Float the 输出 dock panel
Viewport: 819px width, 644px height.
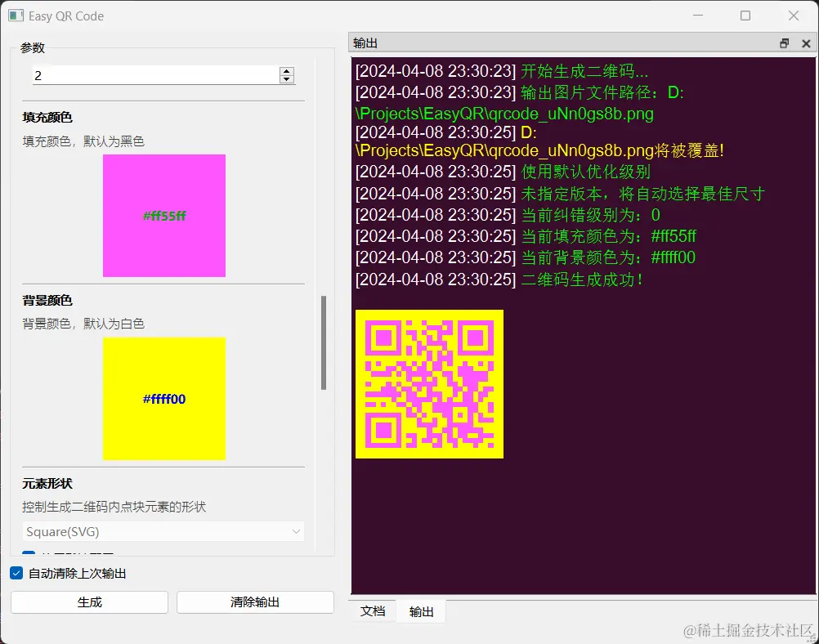coord(784,43)
